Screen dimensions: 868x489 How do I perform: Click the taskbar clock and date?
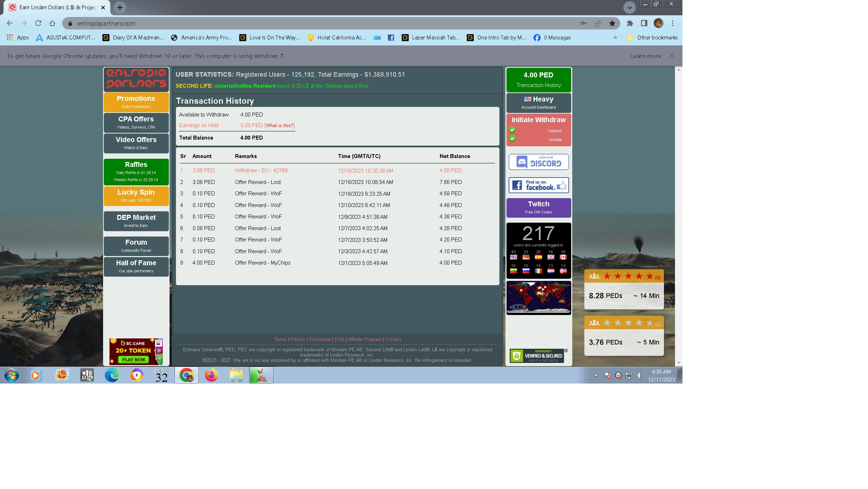[661, 375]
